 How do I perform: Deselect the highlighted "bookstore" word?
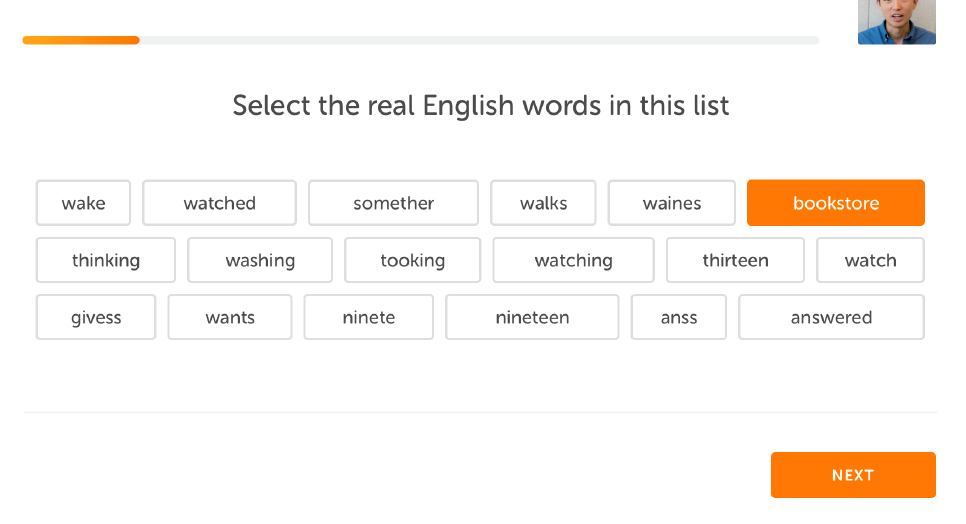(x=835, y=203)
